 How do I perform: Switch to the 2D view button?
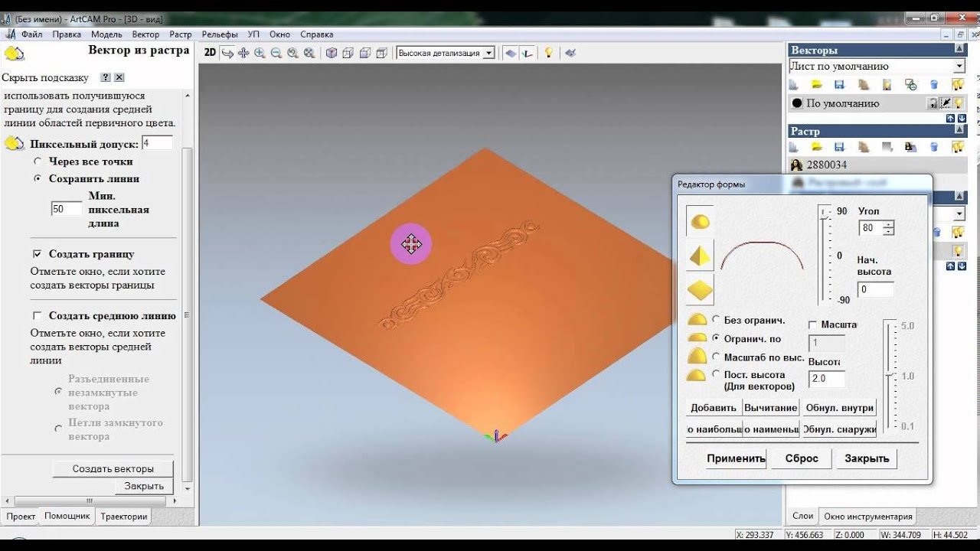pyautogui.click(x=210, y=53)
